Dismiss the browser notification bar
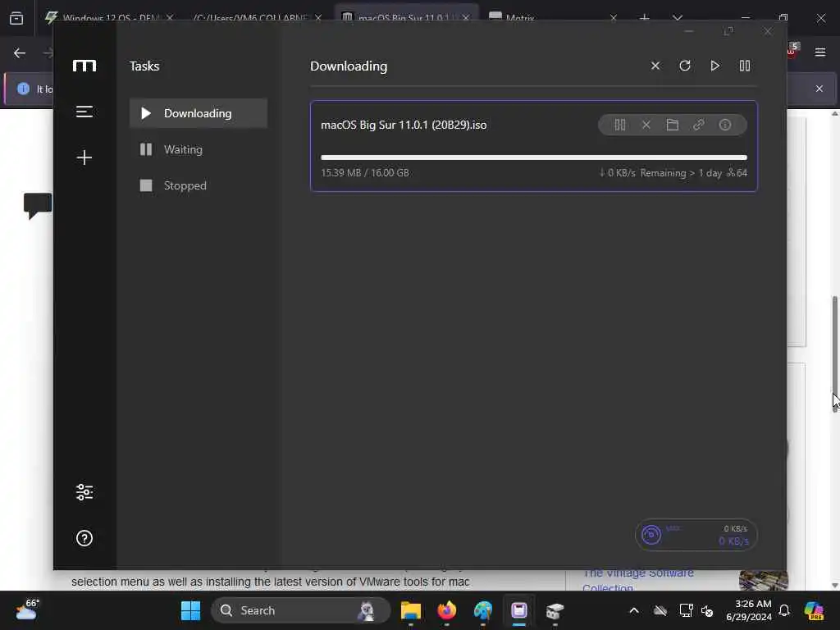 point(819,89)
